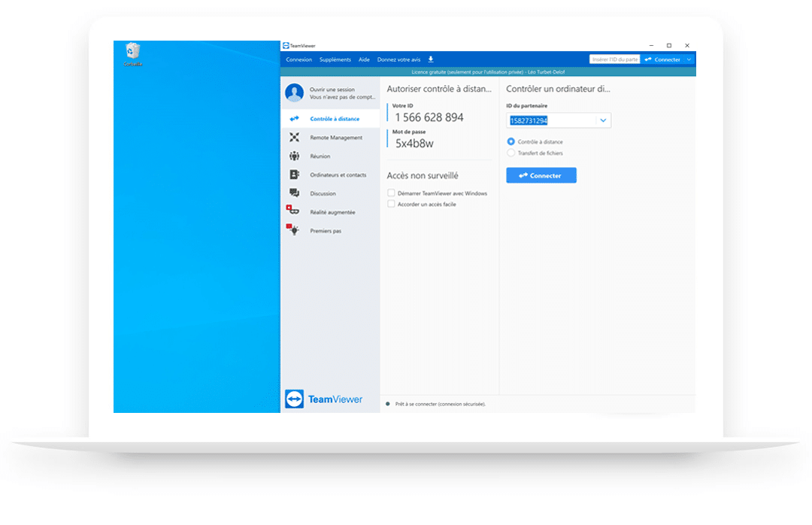812x525 pixels.
Task: Click the large blue Connecter button
Action: tap(541, 175)
